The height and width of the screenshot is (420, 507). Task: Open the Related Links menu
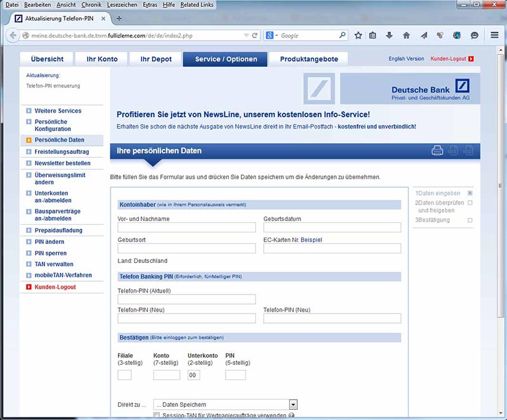coord(197,5)
